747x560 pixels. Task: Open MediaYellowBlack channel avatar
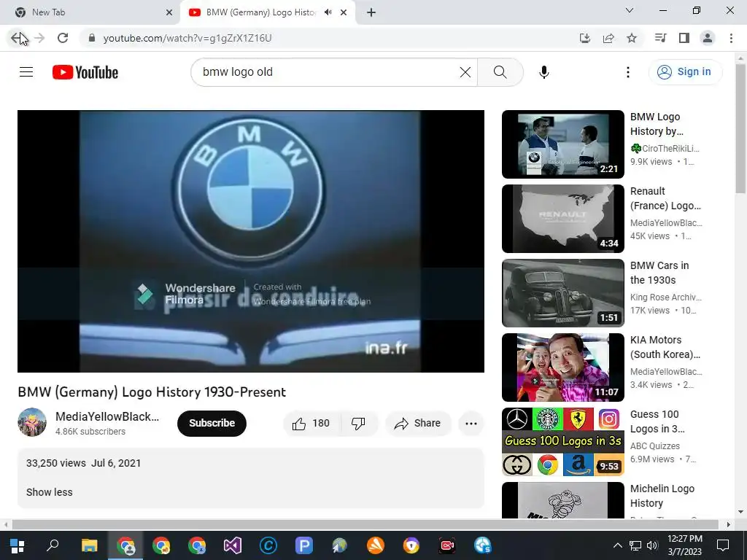click(32, 422)
